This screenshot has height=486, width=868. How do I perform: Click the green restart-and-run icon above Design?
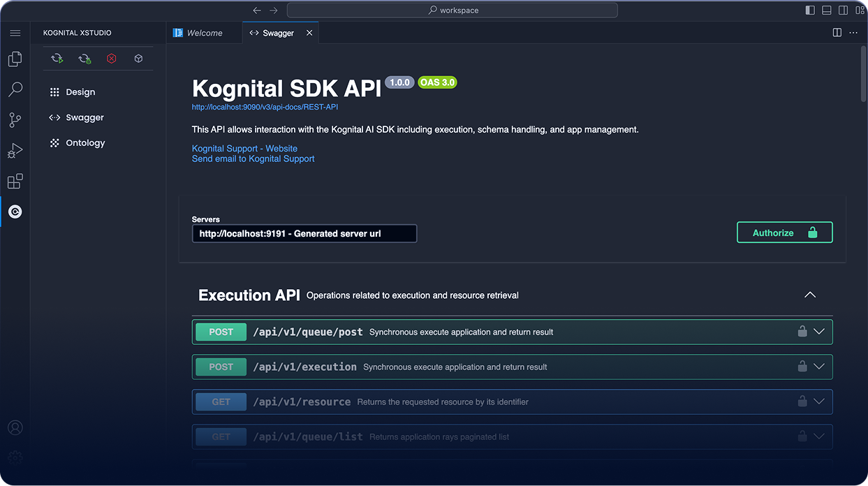pos(57,58)
